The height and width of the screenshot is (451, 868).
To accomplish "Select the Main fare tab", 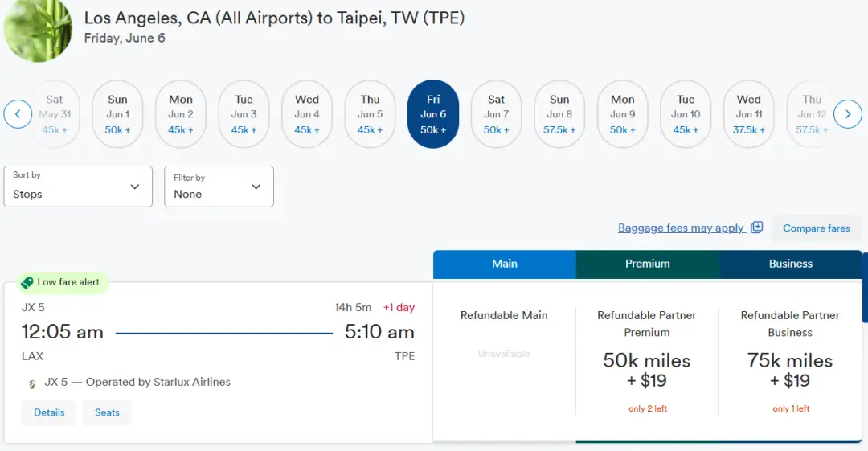I will [x=504, y=264].
